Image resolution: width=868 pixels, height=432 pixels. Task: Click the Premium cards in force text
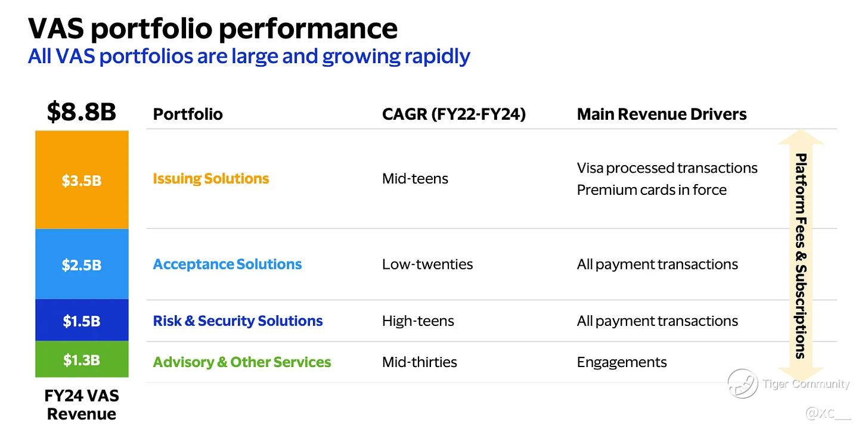coord(652,190)
